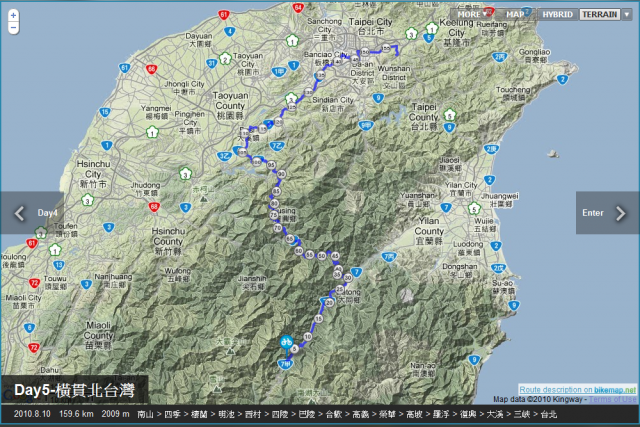Screen dimensions: 640x427
Task: Click the blue 15 highway shield
Action: 105,112
